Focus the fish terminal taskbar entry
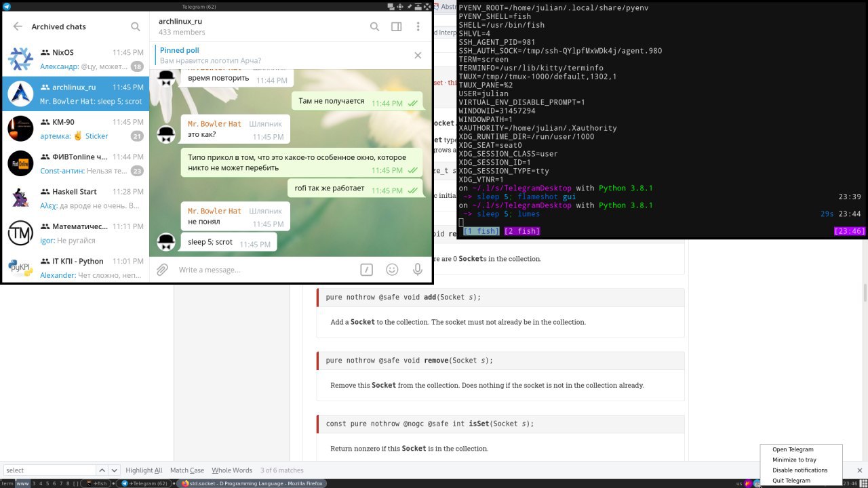The height and width of the screenshot is (488, 868). pos(96,483)
